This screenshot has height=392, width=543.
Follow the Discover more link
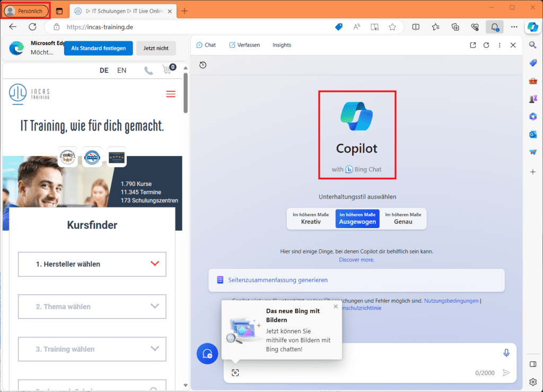(356, 260)
